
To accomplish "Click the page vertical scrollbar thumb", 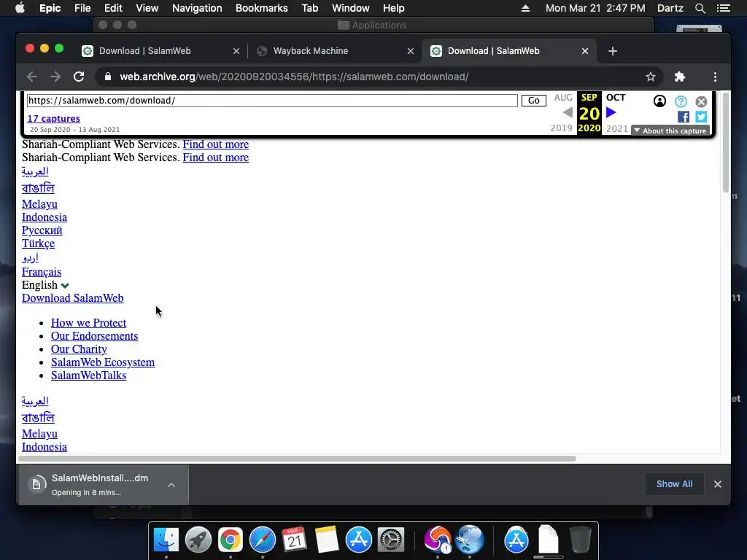I will click(x=726, y=143).
